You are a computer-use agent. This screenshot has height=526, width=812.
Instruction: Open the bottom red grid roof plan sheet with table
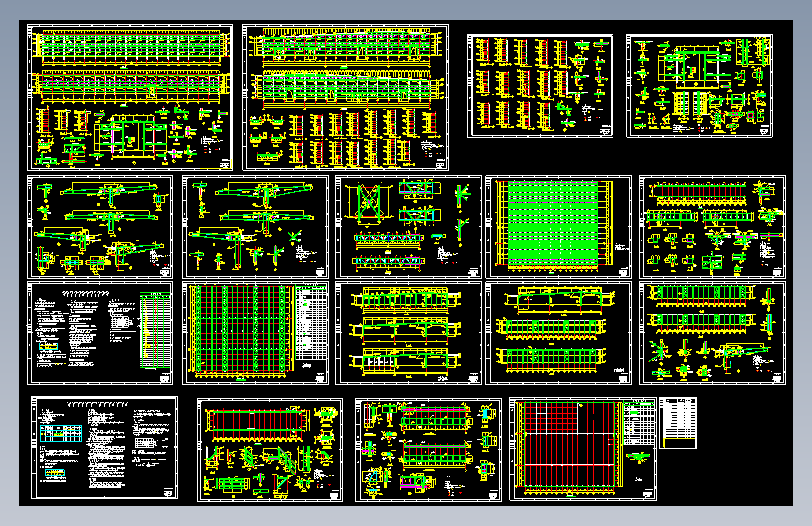coord(583,449)
